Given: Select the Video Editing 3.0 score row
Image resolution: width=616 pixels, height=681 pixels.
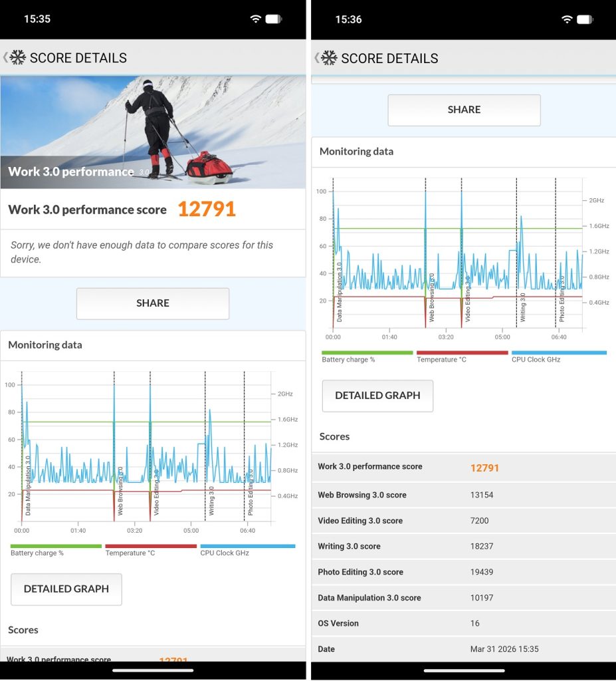Looking at the screenshot, I should [x=463, y=521].
